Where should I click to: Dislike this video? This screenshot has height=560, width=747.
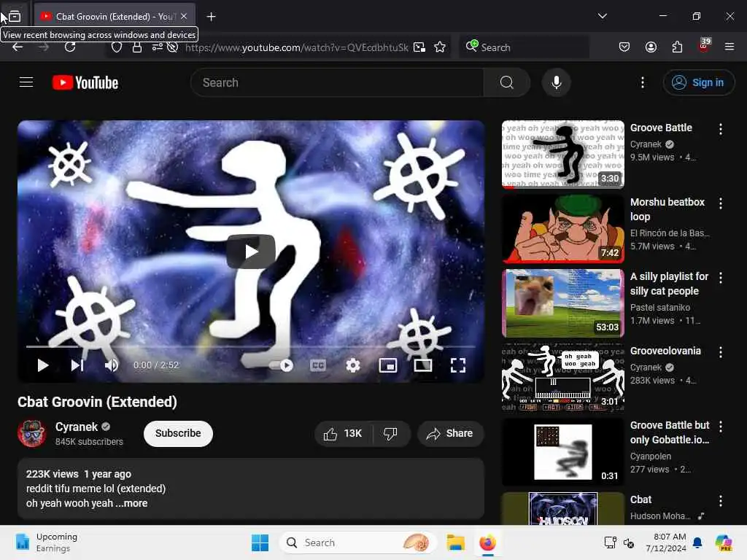[390, 433]
